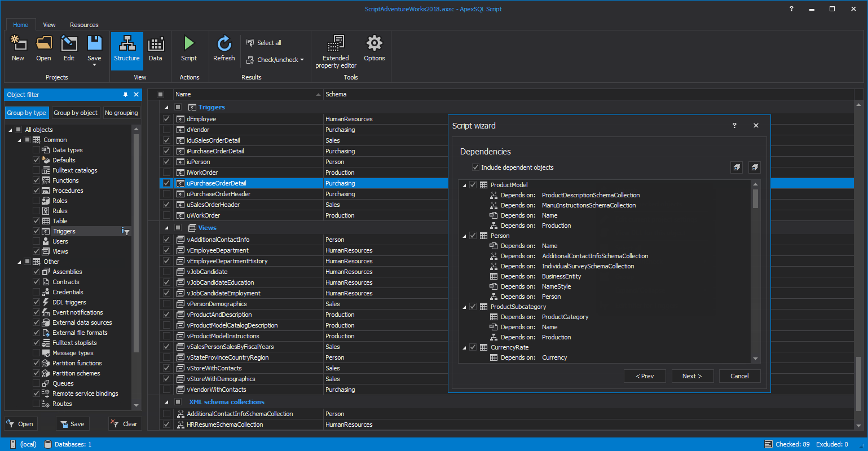
Task: Open saved object filter
Action: (x=20, y=424)
